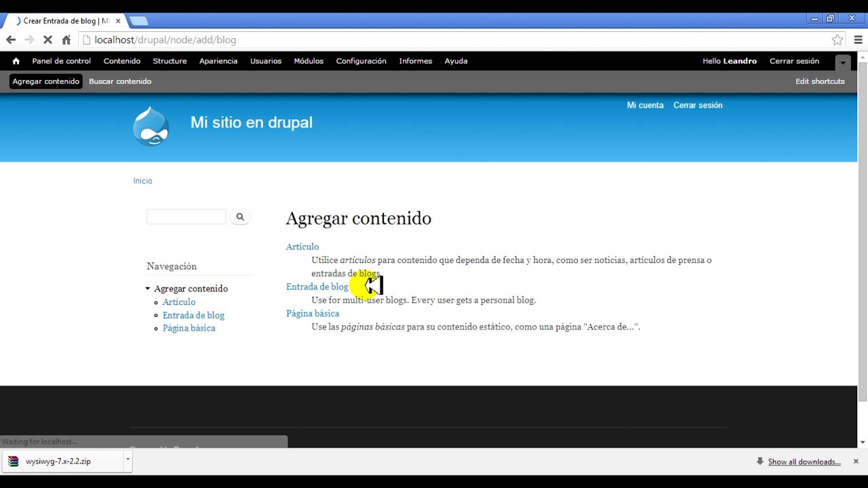Click the Mi sitio en drupal title
This screenshot has width=868, height=488.
pos(251,123)
